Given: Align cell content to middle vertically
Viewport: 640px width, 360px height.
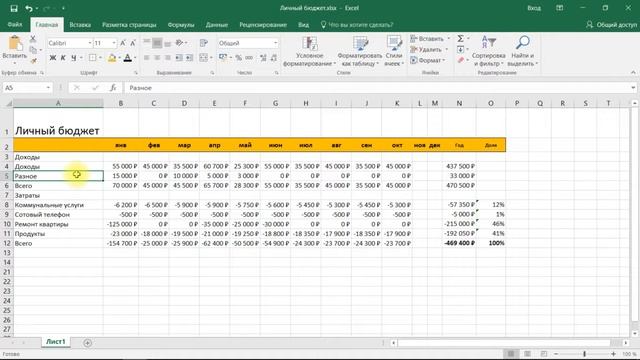Looking at the screenshot, I should tap(157, 43).
